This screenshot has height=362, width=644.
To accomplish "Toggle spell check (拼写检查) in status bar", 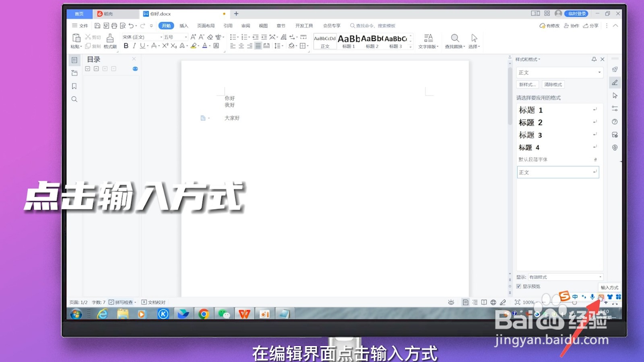I will click(122, 302).
